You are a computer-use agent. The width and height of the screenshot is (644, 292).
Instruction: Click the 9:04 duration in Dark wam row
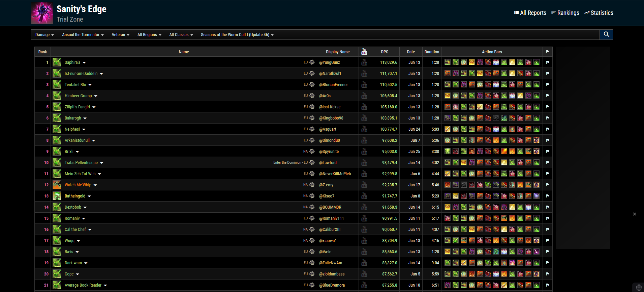(435, 263)
